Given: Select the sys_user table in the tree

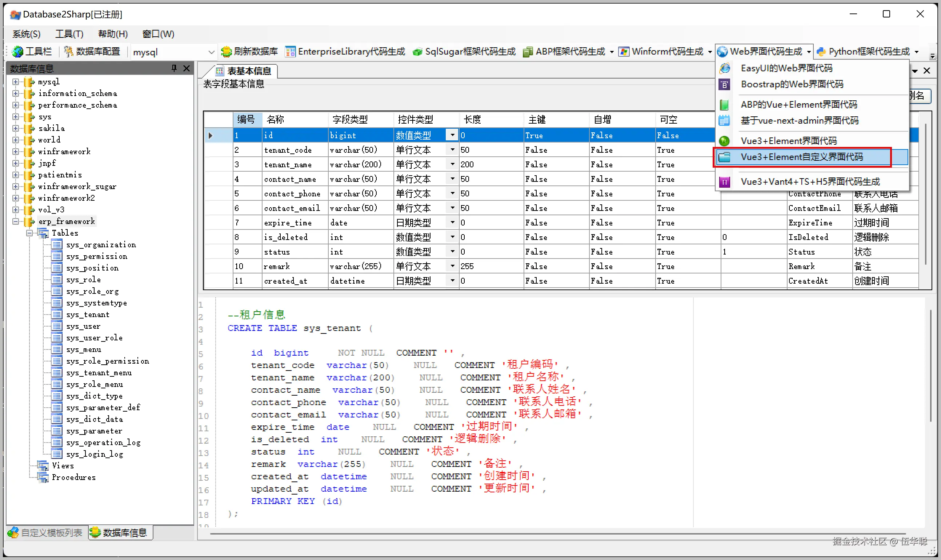Looking at the screenshot, I should (83, 326).
